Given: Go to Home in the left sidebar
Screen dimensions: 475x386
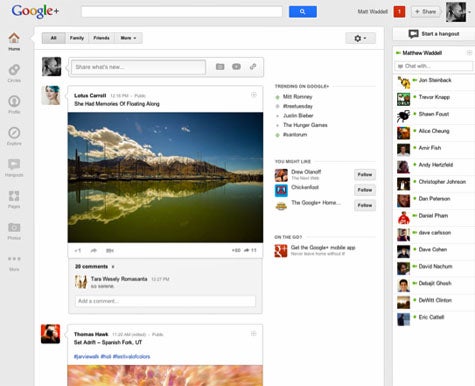Looking at the screenshot, I should (14, 42).
